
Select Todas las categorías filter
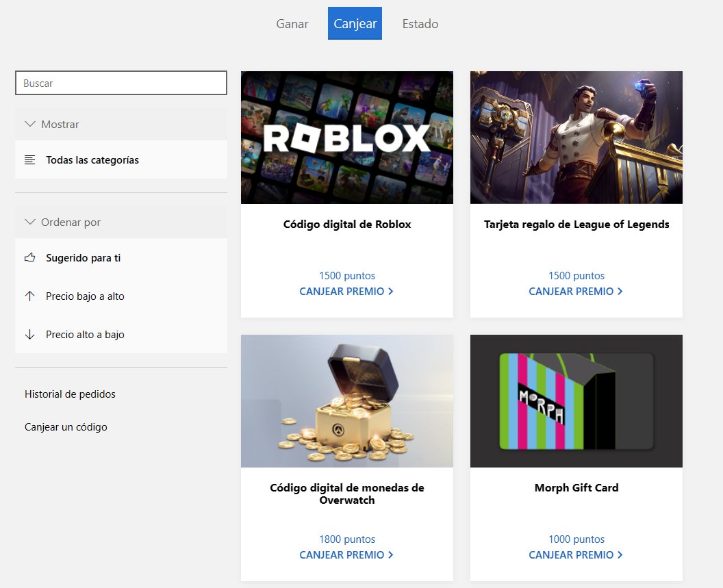point(120,160)
